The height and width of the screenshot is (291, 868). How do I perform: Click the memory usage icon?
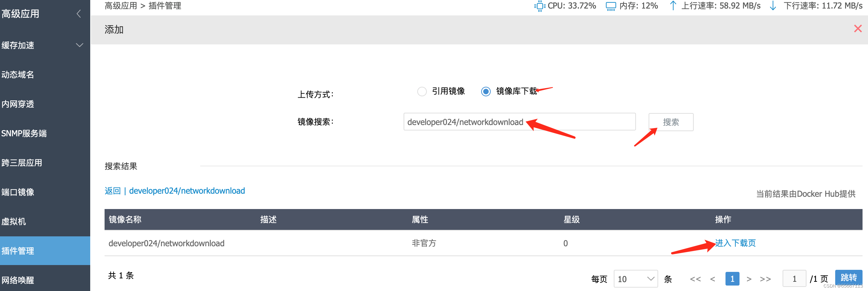[611, 6]
